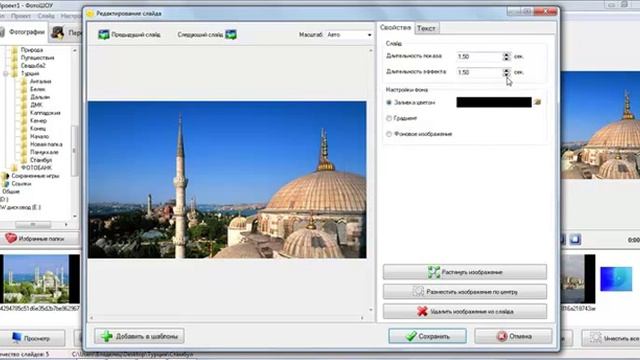The image size is (640, 360).
Task: Switch to the Свойства tab
Action: [395, 27]
